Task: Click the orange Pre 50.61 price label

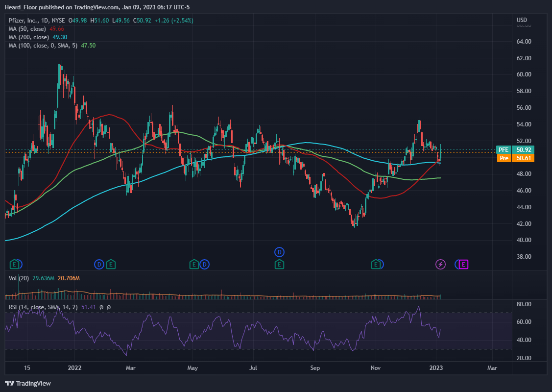Action: click(515, 158)
